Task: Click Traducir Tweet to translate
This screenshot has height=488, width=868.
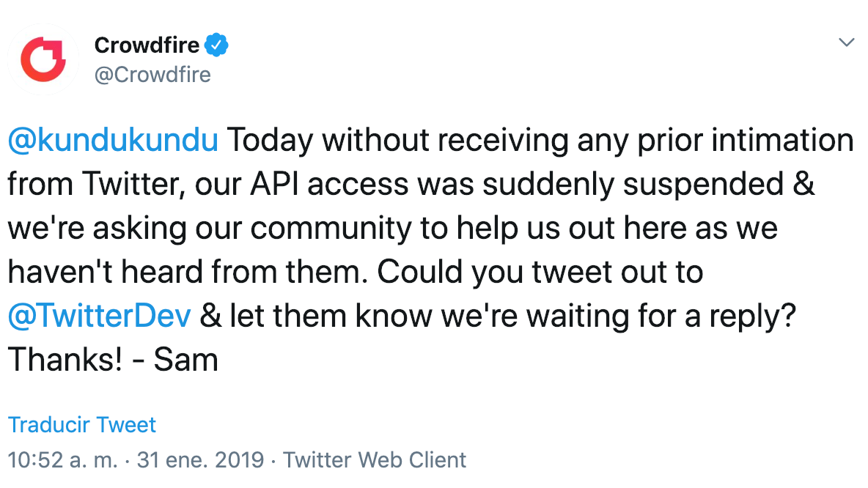Action: [81, 425]
